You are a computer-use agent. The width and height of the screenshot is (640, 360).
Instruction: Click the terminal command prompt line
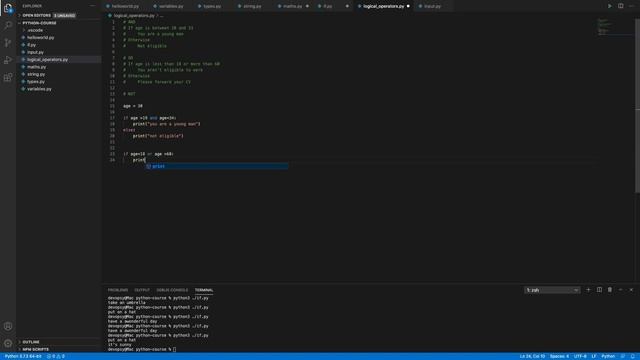pyautogui.click(x=142, y=349)
